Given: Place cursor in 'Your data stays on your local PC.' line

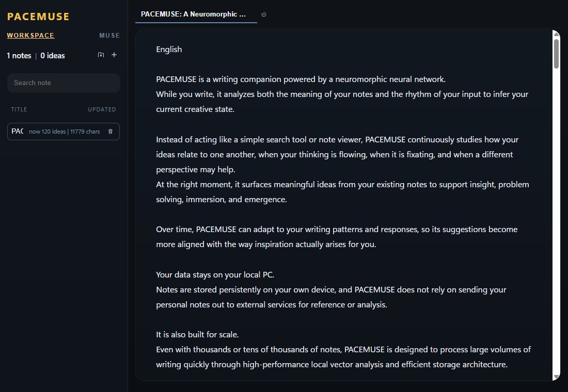Looking at the screenshot, I should point(215,275).
